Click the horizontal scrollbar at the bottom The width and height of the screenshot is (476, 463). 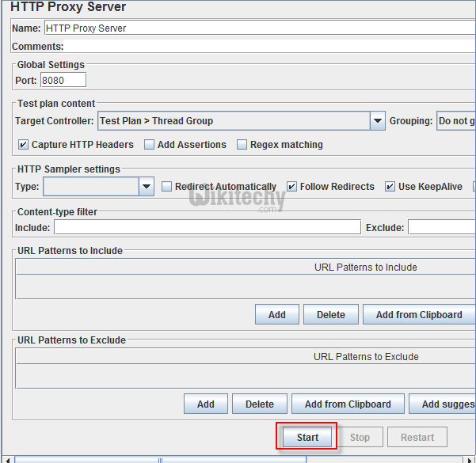coord(238,459)
